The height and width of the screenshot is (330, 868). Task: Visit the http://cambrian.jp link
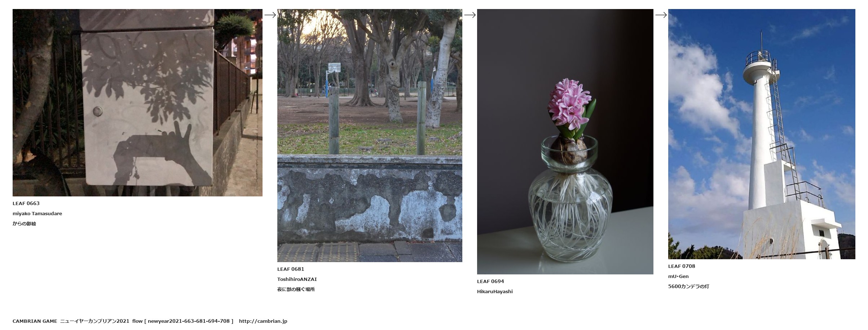(263, 321)
